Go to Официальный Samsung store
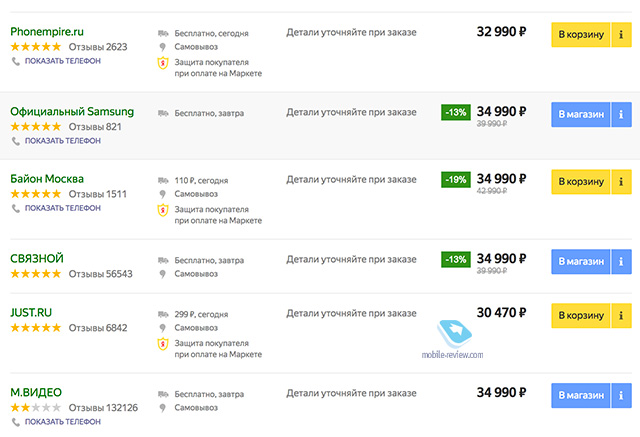640x437 pixels. 580,114
